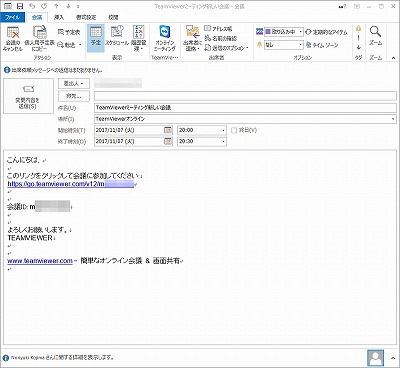The height and width of the screenshot is (368, 400).
Task: Open the Calendar (予定表) ribbon button
Action: click(69, 32)
